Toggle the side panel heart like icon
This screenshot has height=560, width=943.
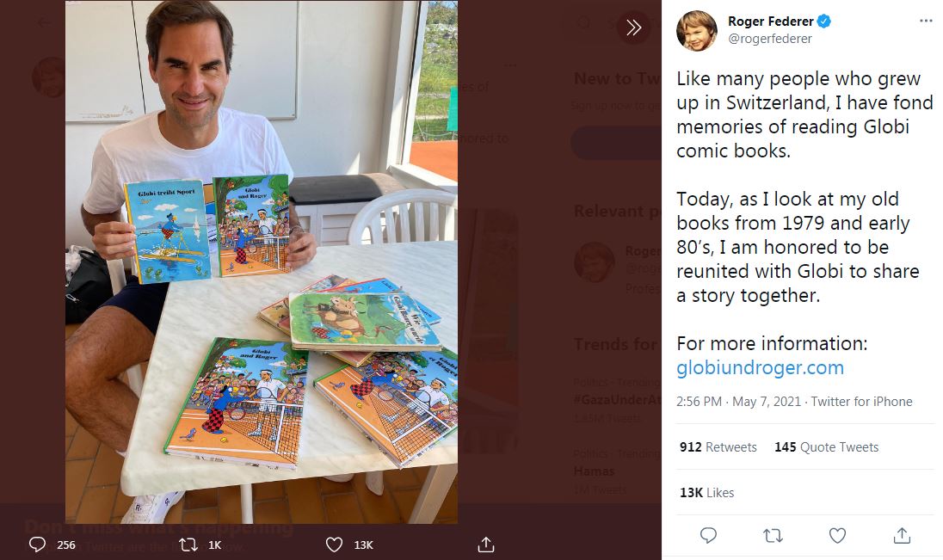coord(837,536)
